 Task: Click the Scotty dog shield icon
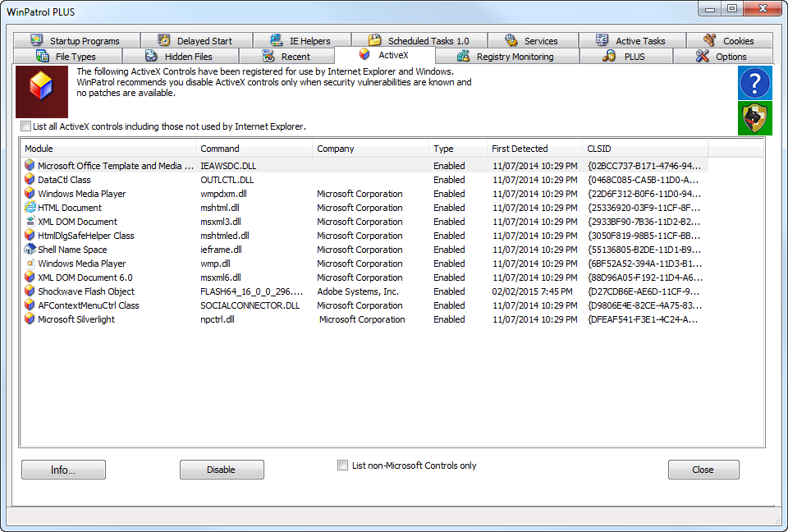[x=754, y=119]
